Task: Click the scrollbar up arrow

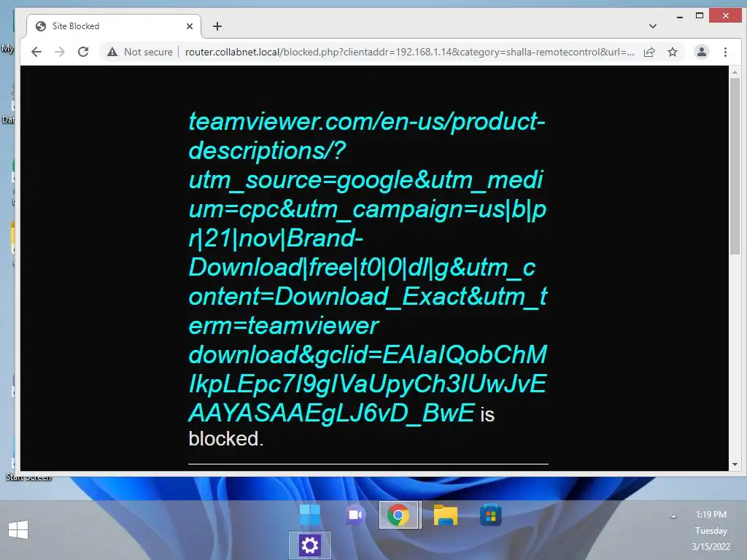Action: [x=735, y=72]
